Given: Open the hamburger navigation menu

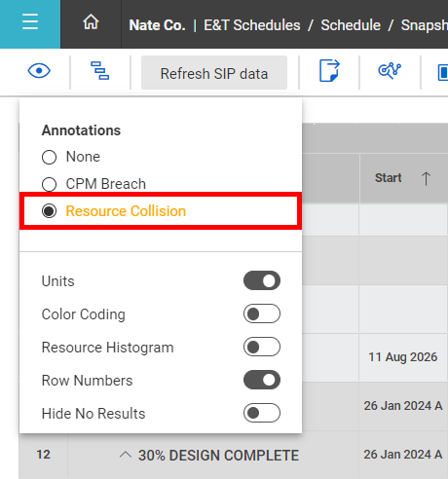Looking at the screenshot, I should pyautogui.click(x=30, y=21).
